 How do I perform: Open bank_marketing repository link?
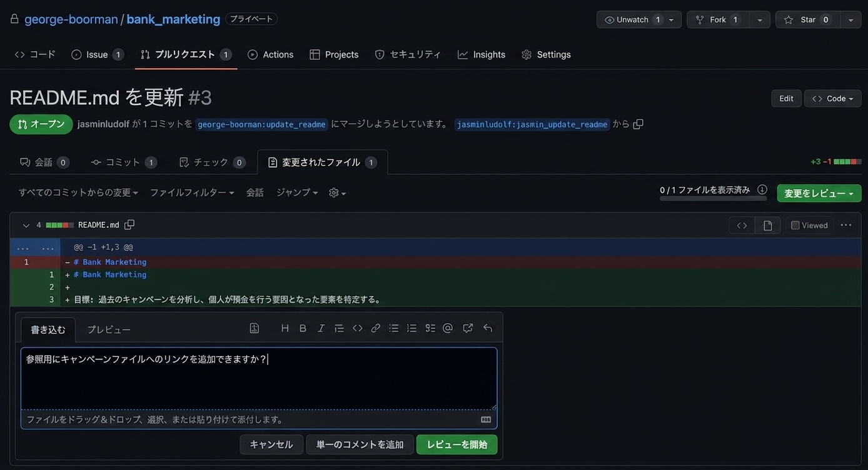pyautogui.click(x=173, y=19)
